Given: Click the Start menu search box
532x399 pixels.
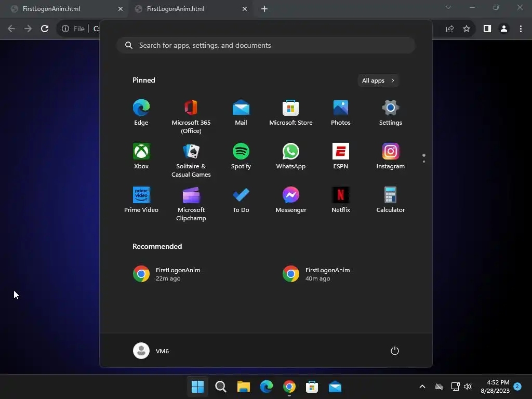Looking at the screenshot, I should [x=266, y=45].
